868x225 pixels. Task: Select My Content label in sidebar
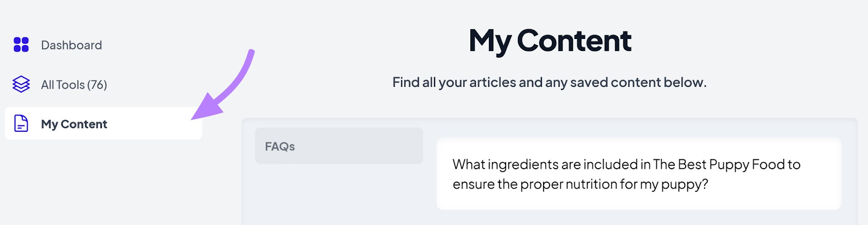[x=74, y=124]
